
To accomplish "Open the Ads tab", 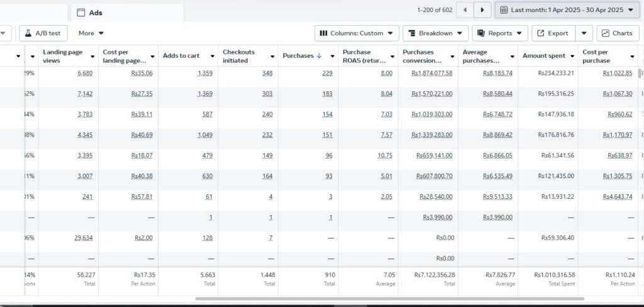I will point(127,13).
